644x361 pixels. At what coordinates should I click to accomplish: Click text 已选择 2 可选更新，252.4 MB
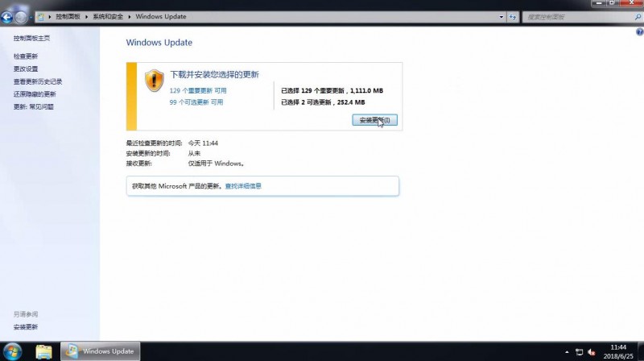coord(323,102)
